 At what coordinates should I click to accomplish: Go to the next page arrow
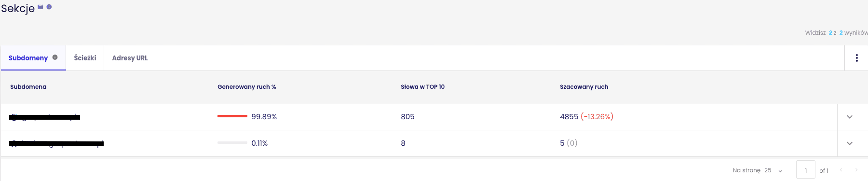pos(856,170)
